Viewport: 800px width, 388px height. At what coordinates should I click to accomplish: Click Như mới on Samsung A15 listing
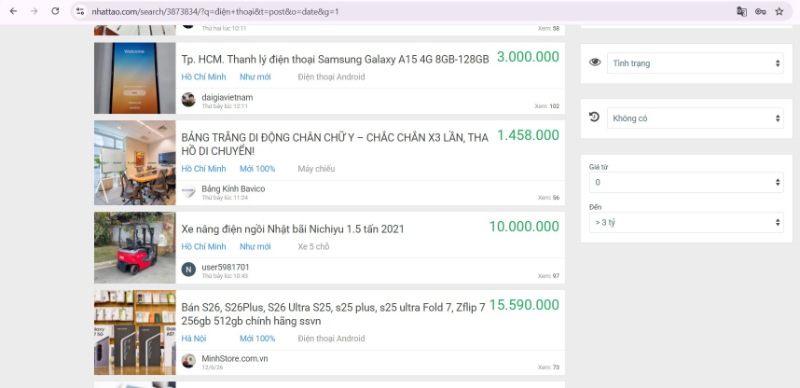255,77
